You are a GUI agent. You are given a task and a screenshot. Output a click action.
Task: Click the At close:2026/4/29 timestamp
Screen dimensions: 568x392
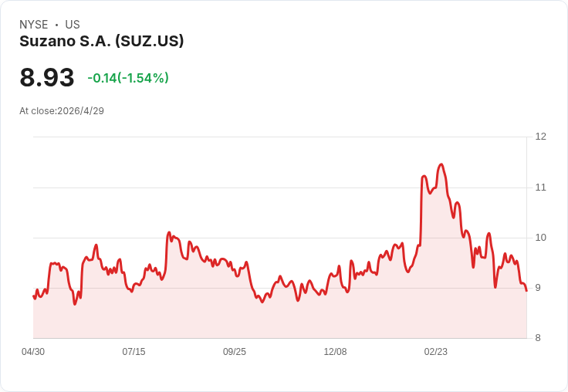click(62, 111)
